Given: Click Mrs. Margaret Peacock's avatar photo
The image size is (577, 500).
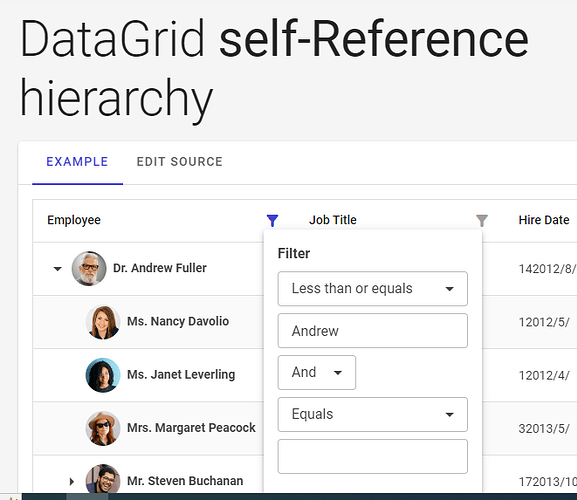Looking at the screenshot, I should click(x=103, y=428).
